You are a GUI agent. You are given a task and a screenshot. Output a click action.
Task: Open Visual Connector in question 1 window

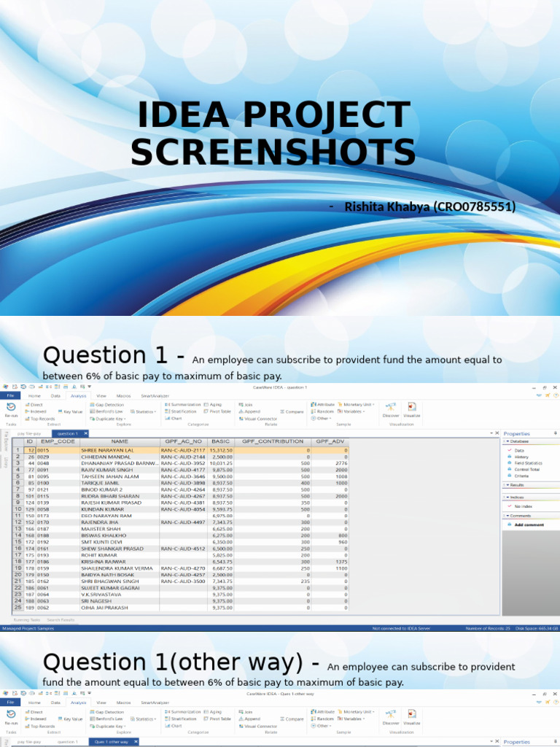click(257, 419)
